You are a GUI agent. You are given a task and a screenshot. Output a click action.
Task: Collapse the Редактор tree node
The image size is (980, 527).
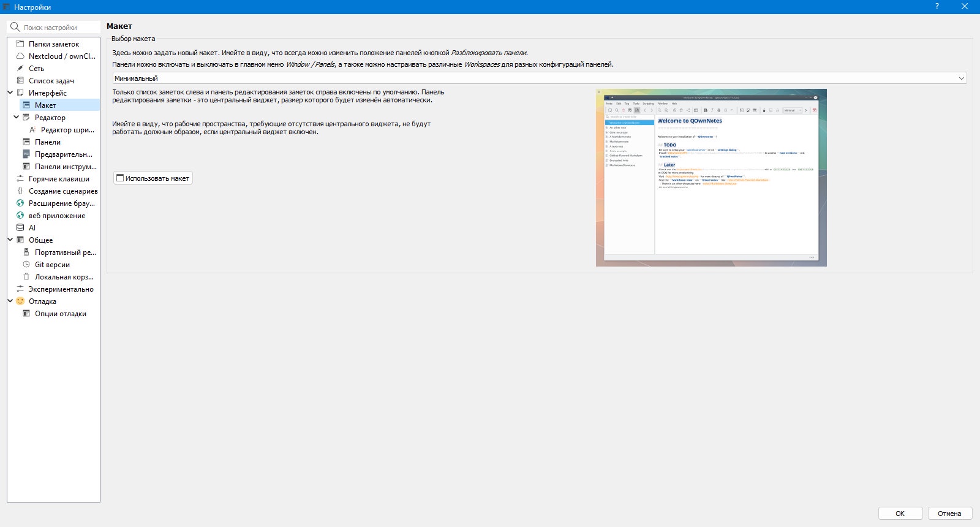point(17,118)
